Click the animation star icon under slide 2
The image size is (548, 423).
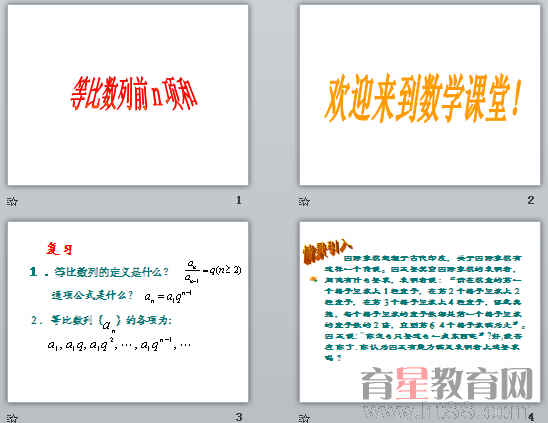click(x=304, y=201)
